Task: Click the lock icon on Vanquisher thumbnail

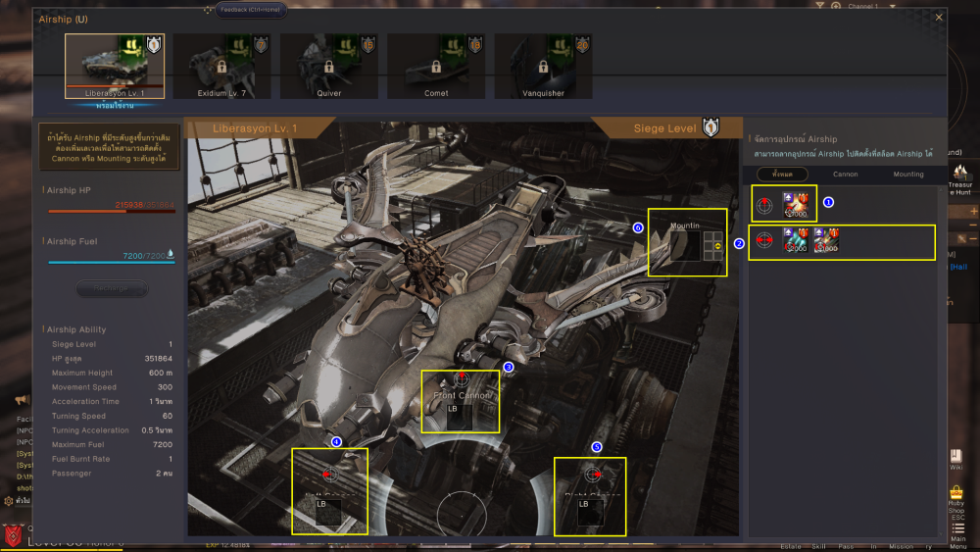Action: click(543, 67)
